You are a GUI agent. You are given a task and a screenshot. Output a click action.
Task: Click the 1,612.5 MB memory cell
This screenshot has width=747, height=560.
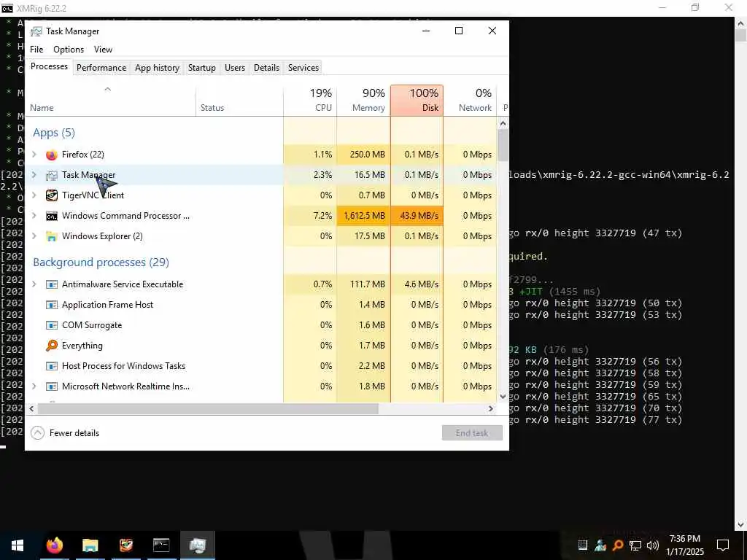coord(363,216)
